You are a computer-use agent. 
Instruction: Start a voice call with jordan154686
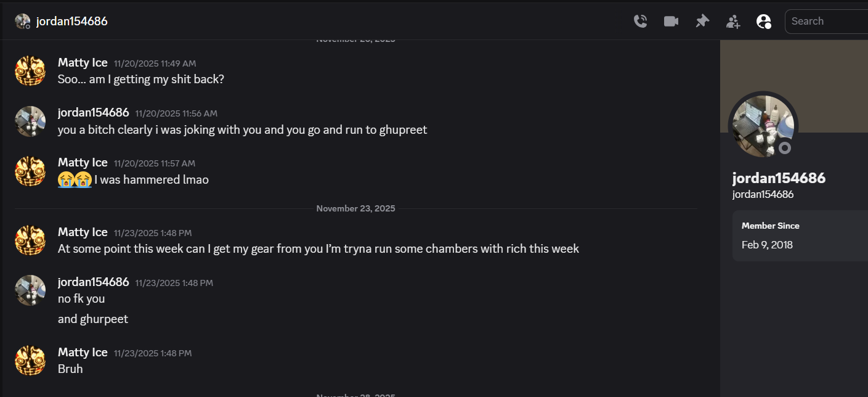(x=641, y=22)
